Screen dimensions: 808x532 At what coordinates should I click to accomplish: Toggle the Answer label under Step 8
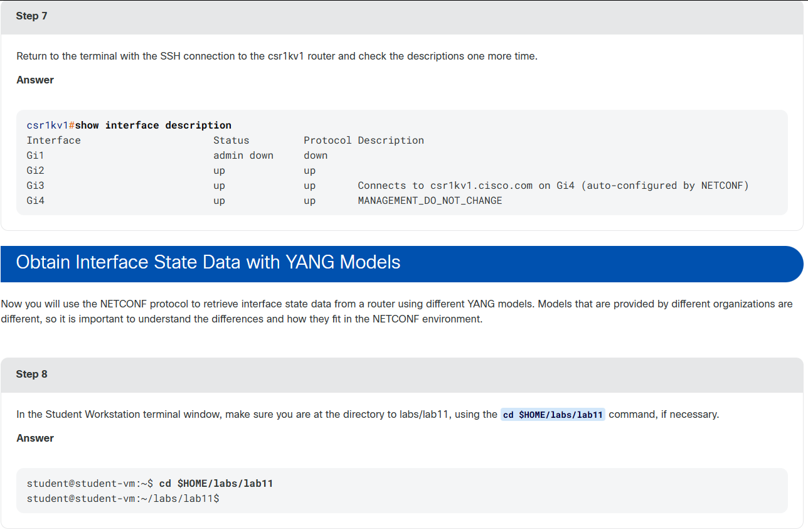(35, 438)
